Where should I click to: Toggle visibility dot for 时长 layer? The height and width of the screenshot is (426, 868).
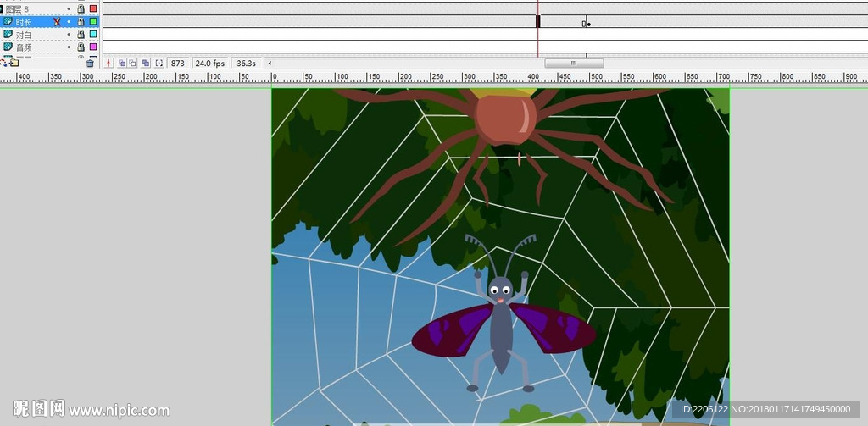point(70,21)
